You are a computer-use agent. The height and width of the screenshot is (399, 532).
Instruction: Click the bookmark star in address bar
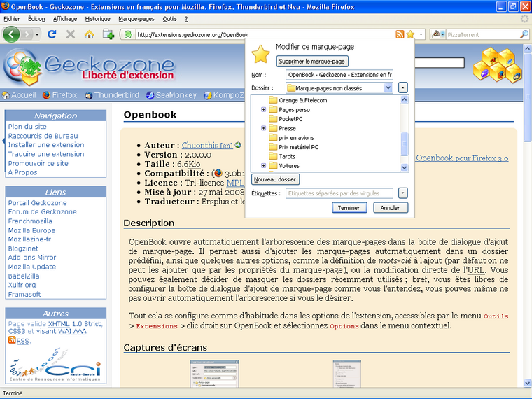pyautogui.click(x=410, y=34)
